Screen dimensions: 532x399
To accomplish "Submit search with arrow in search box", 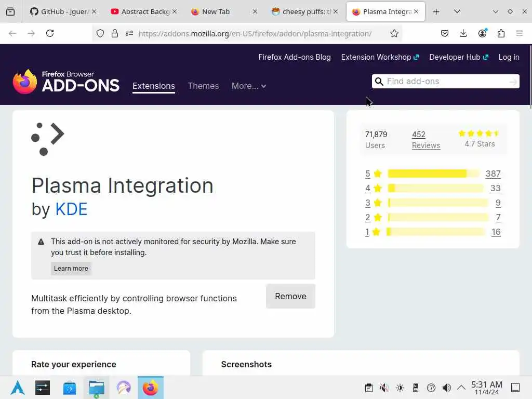I will [513, 82].
